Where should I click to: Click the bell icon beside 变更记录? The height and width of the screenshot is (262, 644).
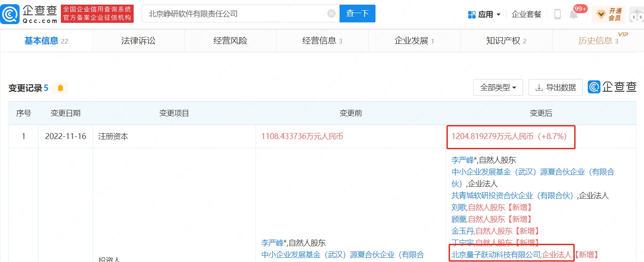click(x=60, y=88)
